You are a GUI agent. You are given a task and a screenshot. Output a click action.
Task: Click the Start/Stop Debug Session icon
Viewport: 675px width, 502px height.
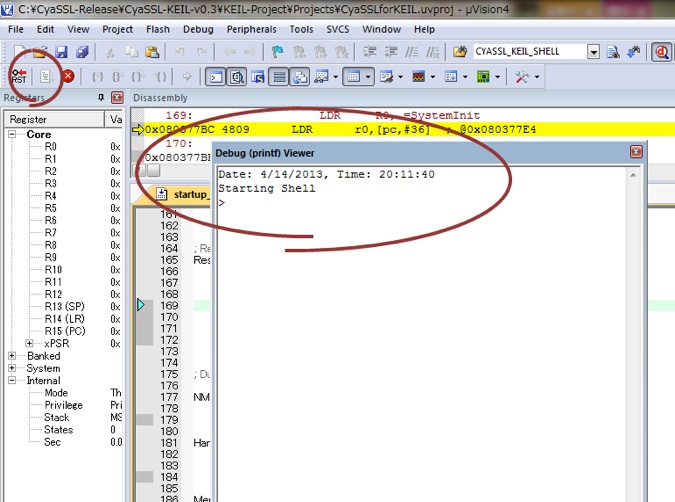pos(661,52)
